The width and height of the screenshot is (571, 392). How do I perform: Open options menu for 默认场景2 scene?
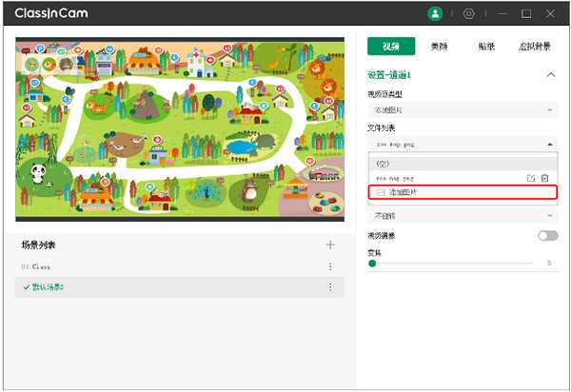pyautogui.click(x=330, y=287)
